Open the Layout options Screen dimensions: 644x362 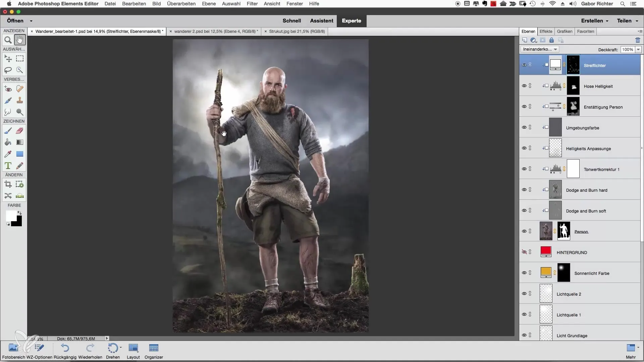point(133,351)
